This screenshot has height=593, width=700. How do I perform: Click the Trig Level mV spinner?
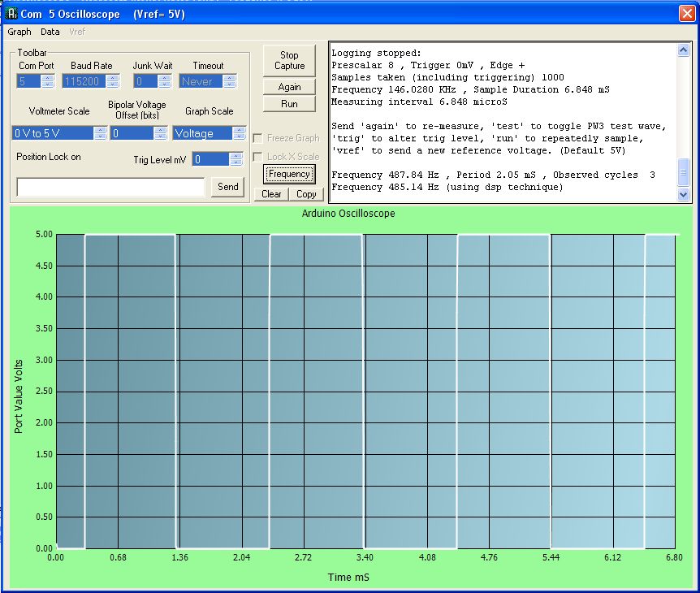tap(218, 159)
